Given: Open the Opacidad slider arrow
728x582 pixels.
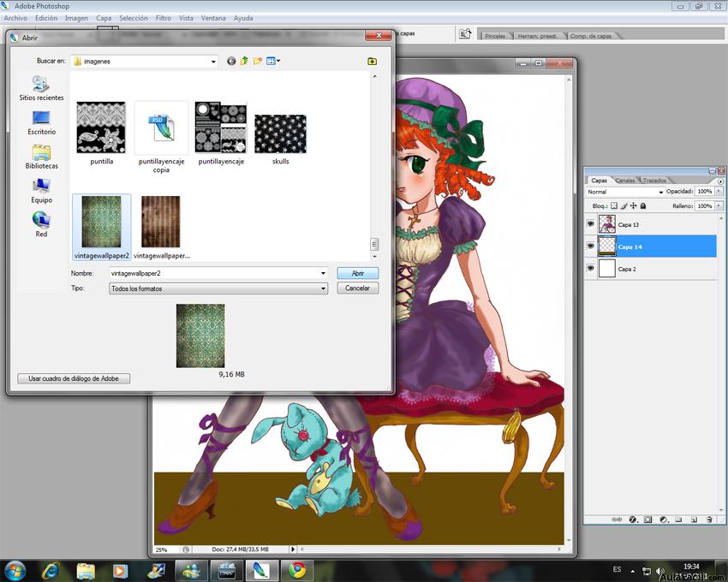Looking at the screenshot, I should coord(719,191).
